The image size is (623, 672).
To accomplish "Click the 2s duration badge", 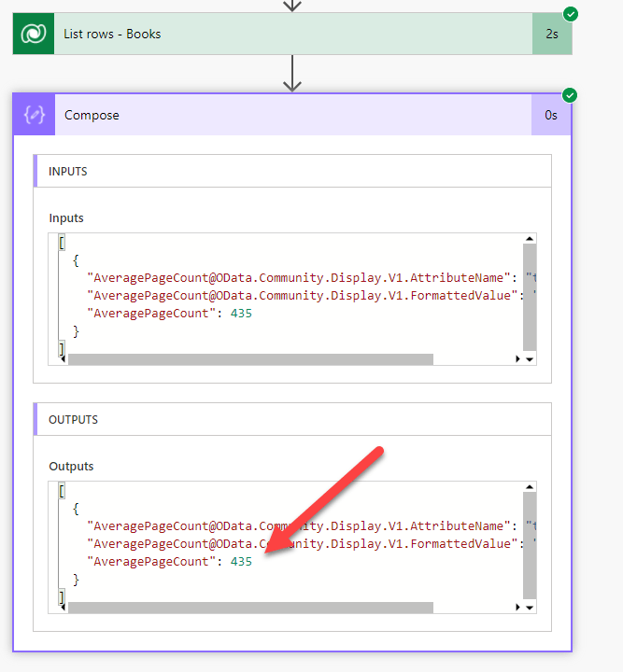I will click(x=551, y=35).
